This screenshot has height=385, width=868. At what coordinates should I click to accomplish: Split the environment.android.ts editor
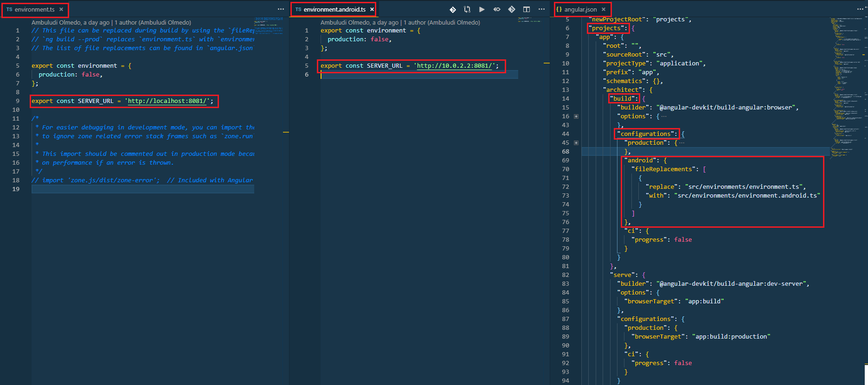click(x=527, y=9)
